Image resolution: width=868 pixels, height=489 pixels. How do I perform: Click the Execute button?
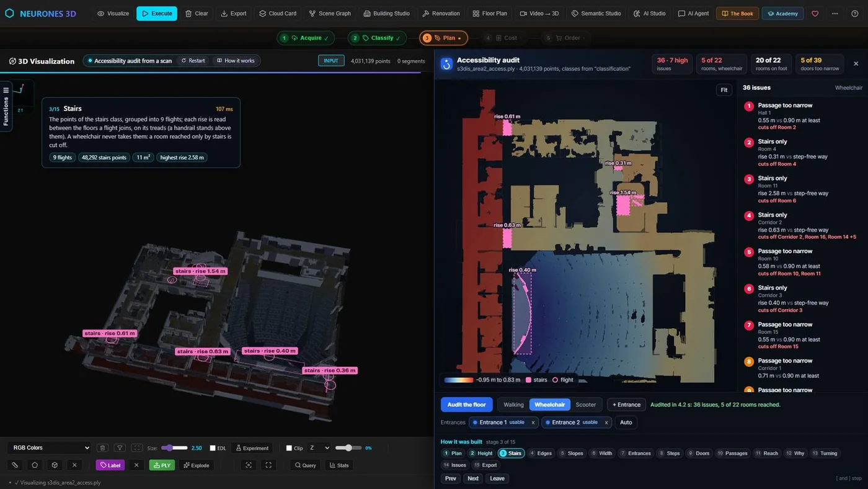[157, 13]
